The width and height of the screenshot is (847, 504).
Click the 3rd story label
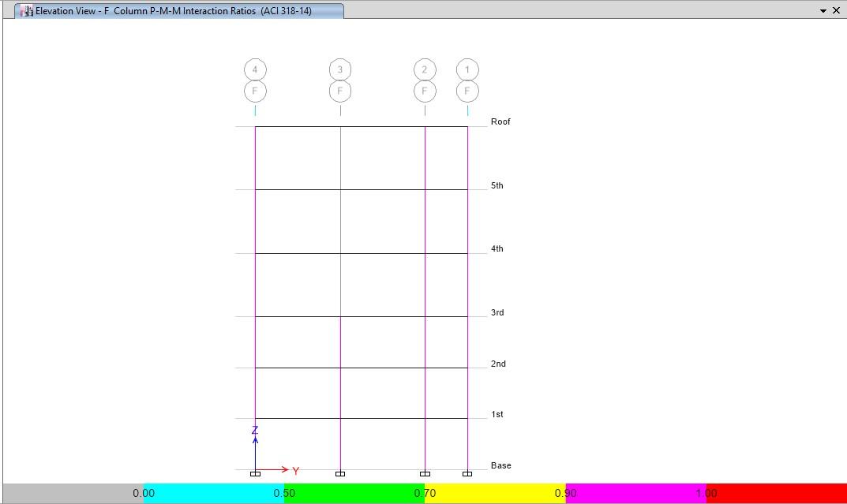coord(497,312)
